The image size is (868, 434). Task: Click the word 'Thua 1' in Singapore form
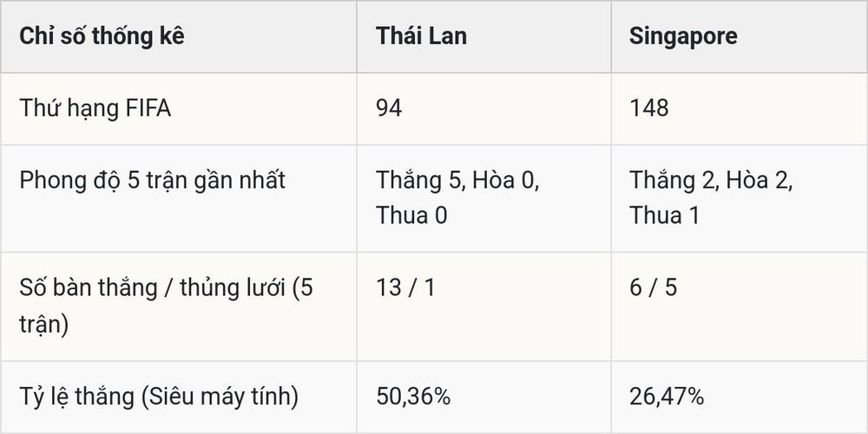pos(664,216)
